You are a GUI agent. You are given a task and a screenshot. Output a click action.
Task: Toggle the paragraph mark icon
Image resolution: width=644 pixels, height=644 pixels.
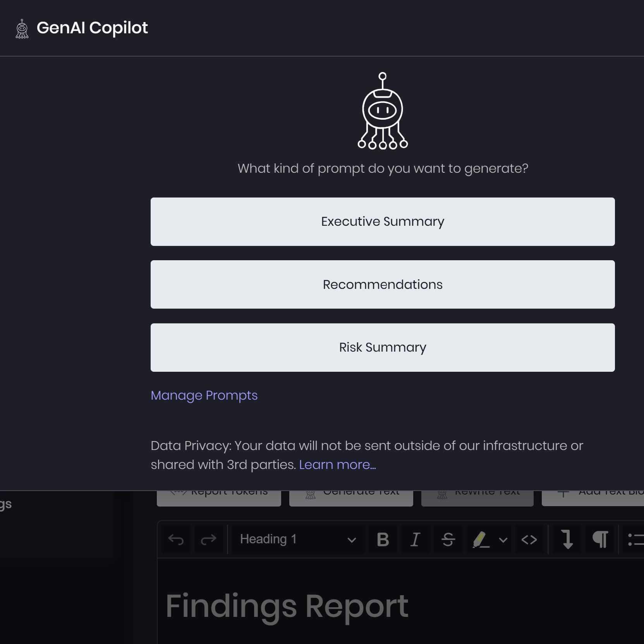pyautogui.click(x=600, y=539)
